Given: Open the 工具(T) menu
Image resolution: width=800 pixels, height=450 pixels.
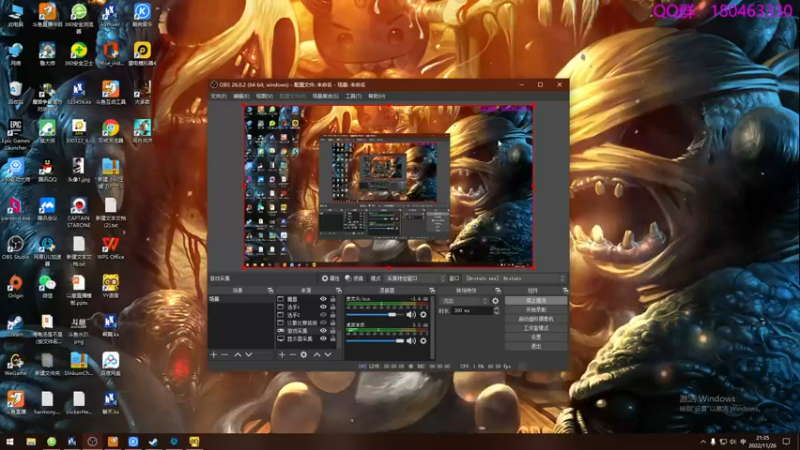Looking at the screenshot, I should (353, 96).
